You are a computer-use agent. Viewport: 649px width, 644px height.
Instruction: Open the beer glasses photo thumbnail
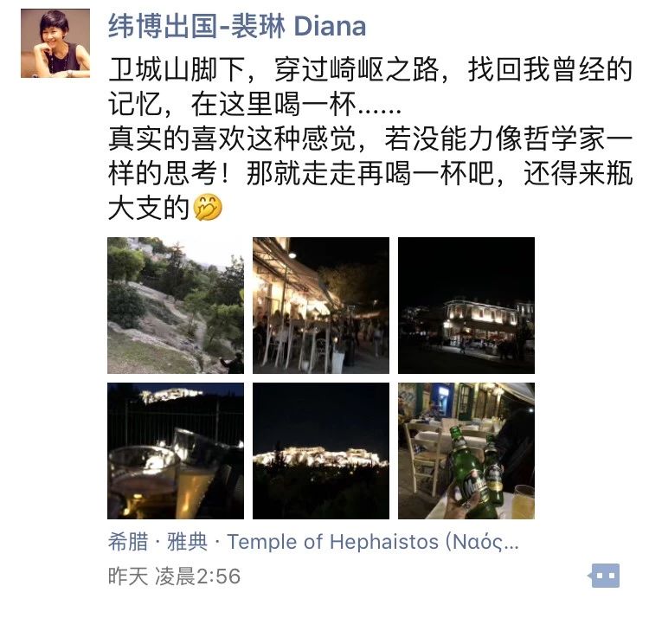click(176, 451)
